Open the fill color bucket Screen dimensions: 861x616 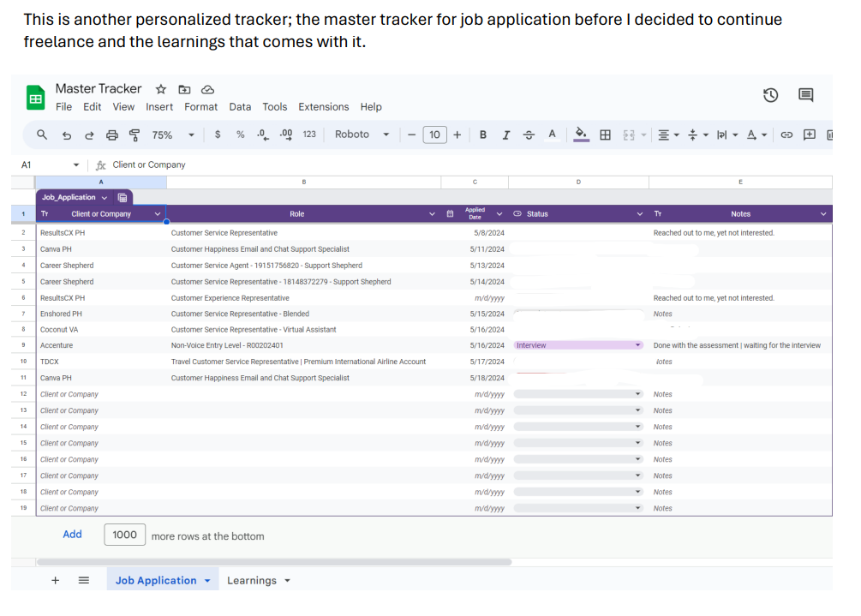tap(581, 135)
